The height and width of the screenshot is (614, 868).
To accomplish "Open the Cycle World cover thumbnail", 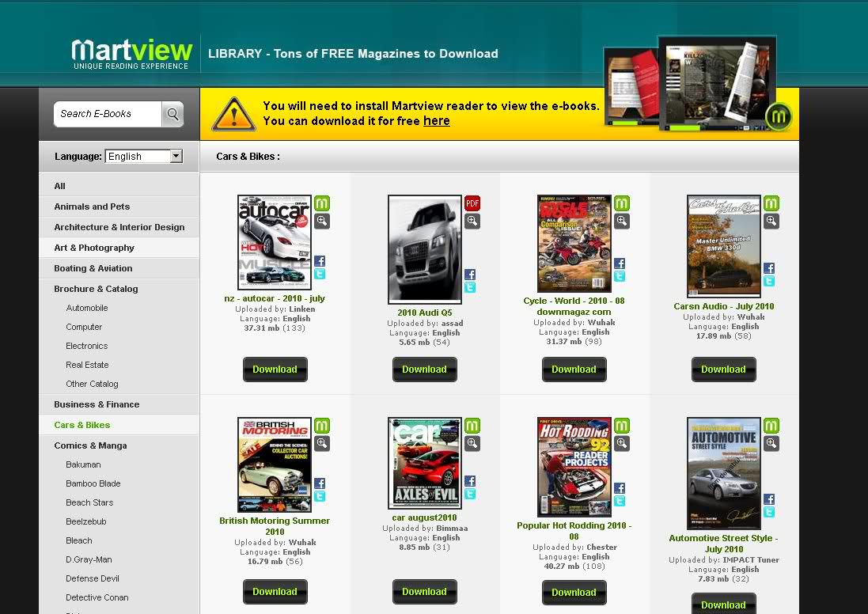I will point(574,243).
